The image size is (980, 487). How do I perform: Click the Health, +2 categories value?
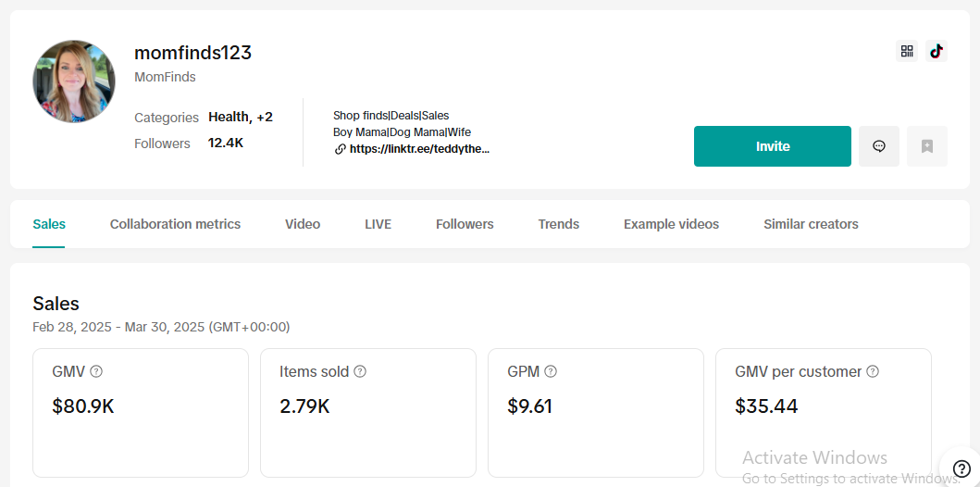click(x=241, y=117)
